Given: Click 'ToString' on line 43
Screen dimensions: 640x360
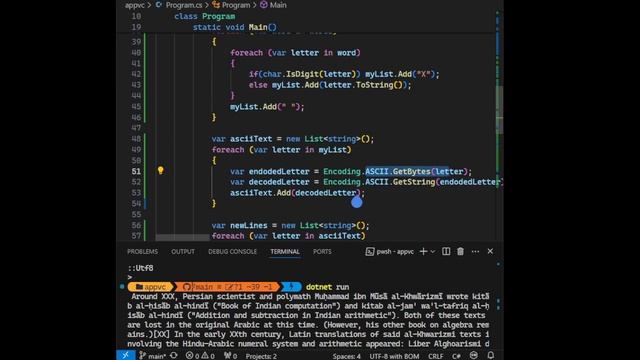Looking at the screenshot, I should [374, 85].
